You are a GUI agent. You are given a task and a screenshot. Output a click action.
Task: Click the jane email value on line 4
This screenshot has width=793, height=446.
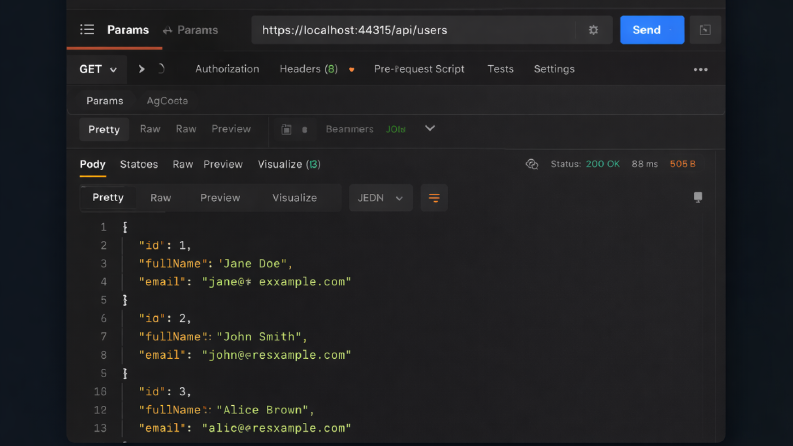pos(276,282)
